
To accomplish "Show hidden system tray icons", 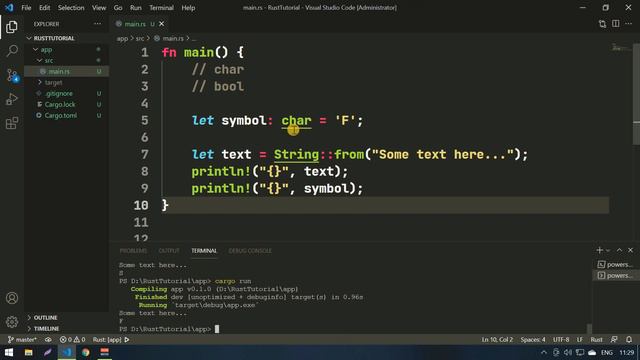I will (543, 352).
